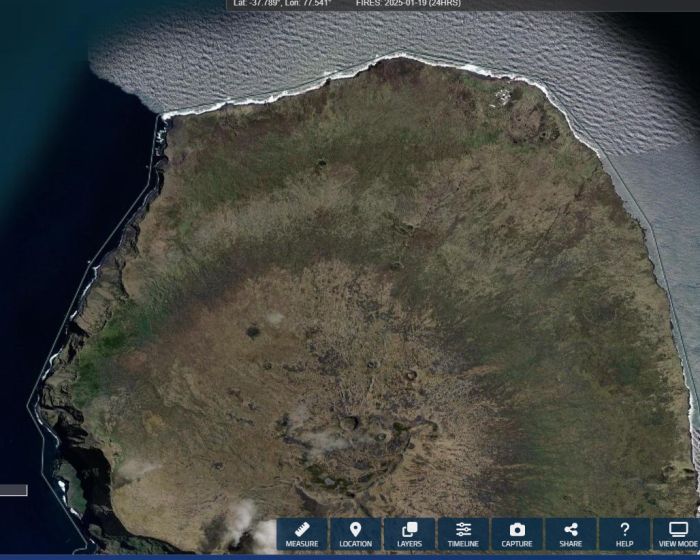The image size is (700, 560).
Task: Click the gray scale bar at left edge
Action: click(x=13, y=490)
